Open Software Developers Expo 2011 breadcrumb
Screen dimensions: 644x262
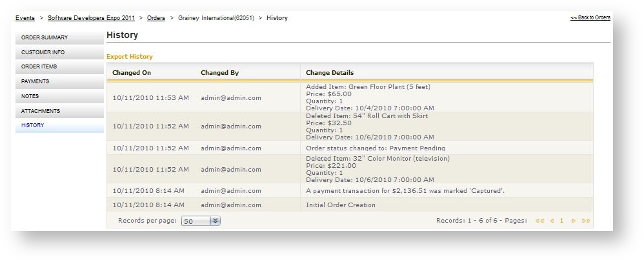coord(91,18)
